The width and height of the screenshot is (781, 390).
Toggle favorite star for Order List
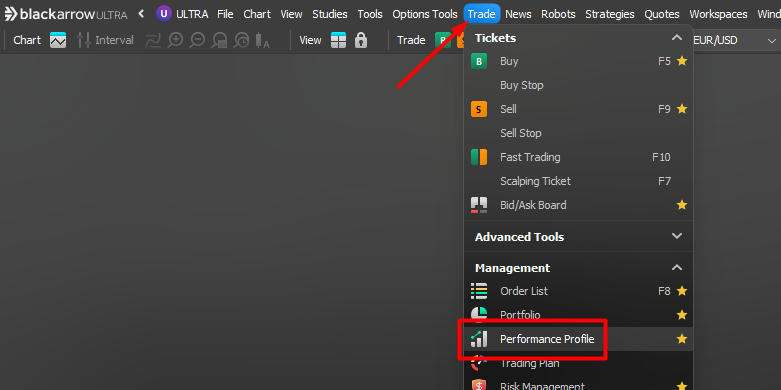682,291
